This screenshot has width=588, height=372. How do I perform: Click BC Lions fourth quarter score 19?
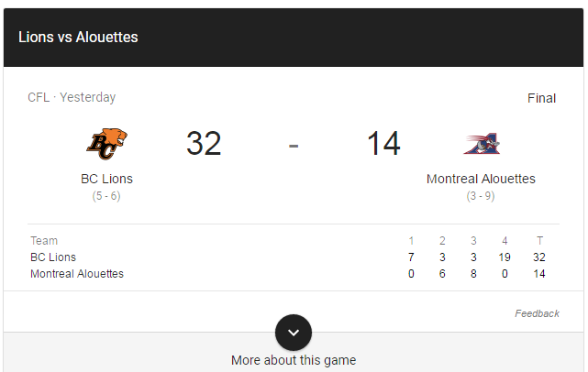pyautogui.click(x=505, y=257)
